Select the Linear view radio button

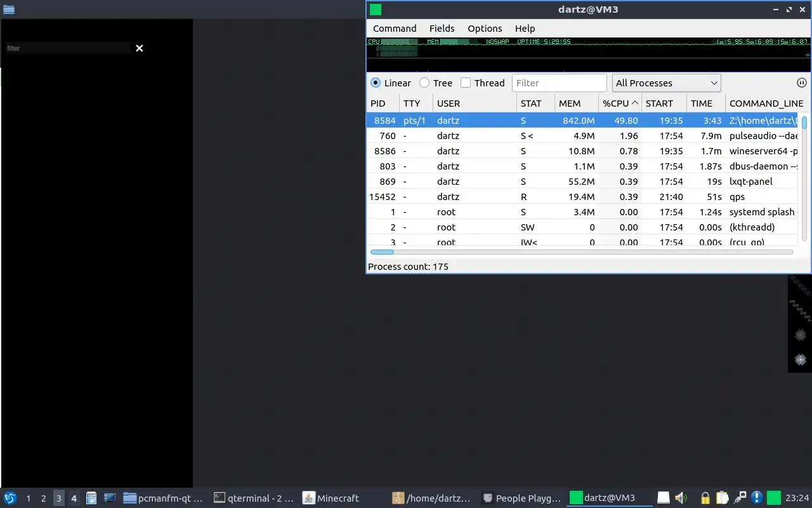point(376,83)
